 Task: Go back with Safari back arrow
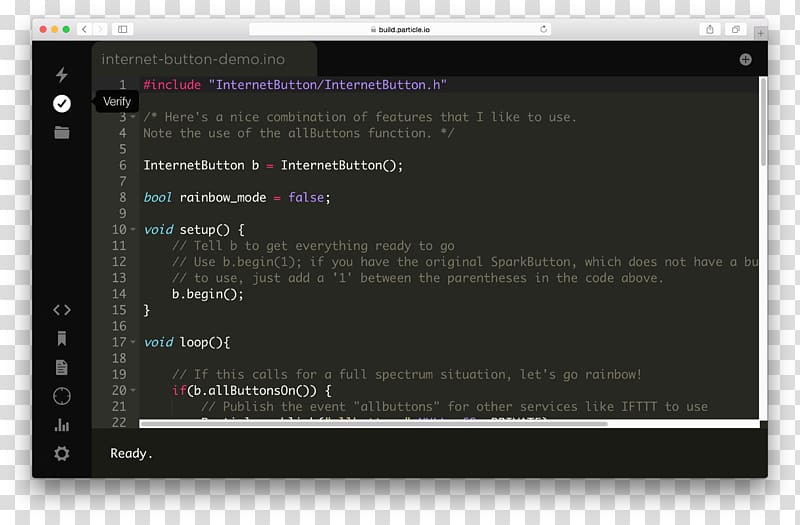tap(85, 29)
